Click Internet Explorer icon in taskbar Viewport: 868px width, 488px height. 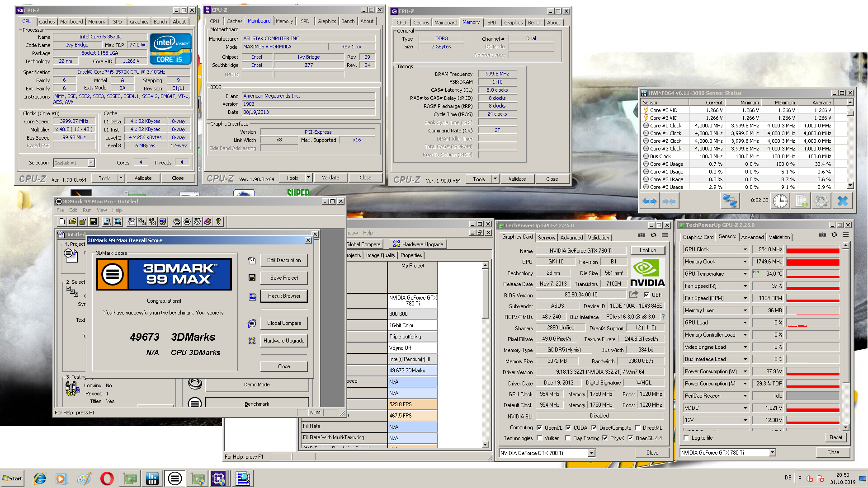[40, 479]
